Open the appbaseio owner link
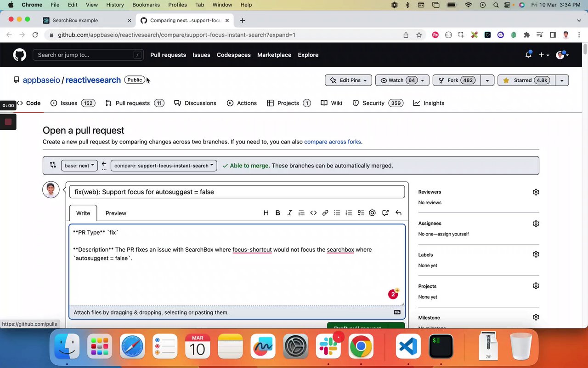 click(41, 80)
